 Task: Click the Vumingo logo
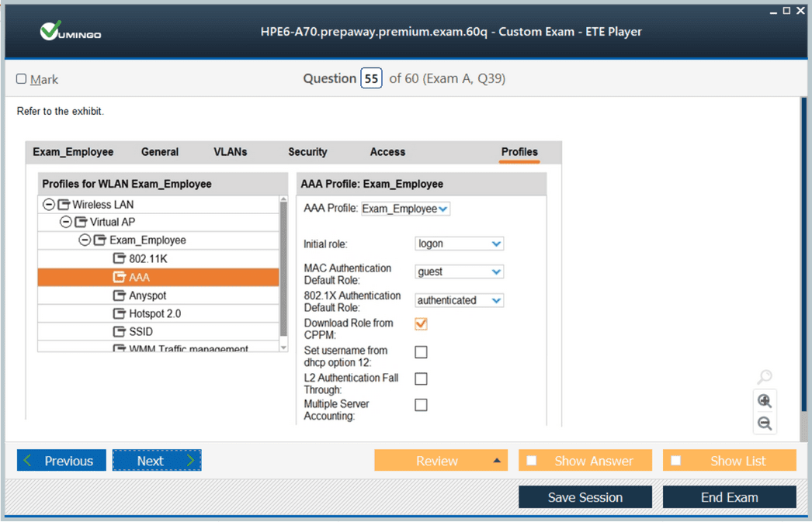pyautogui.click(x=71, y=32)
